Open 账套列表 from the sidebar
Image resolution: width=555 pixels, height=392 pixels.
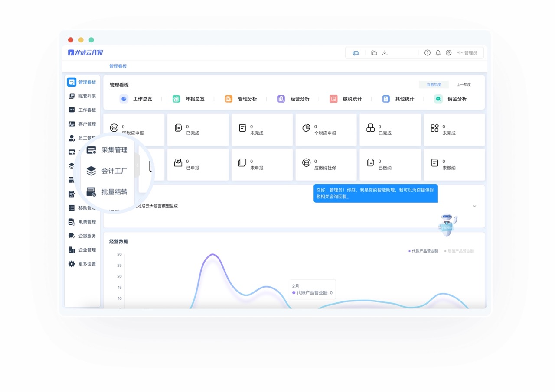[x=82, y=96]
